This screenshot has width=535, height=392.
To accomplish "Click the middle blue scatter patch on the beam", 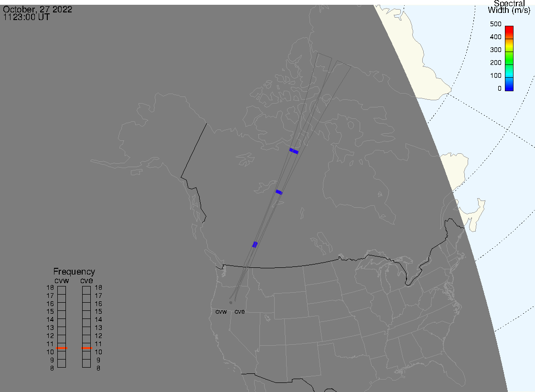I will (x=279, y=192).
